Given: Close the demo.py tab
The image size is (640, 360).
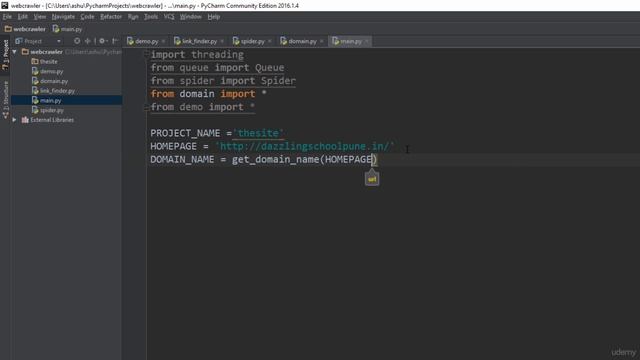Looking at the screenshot, I should 163,41.
